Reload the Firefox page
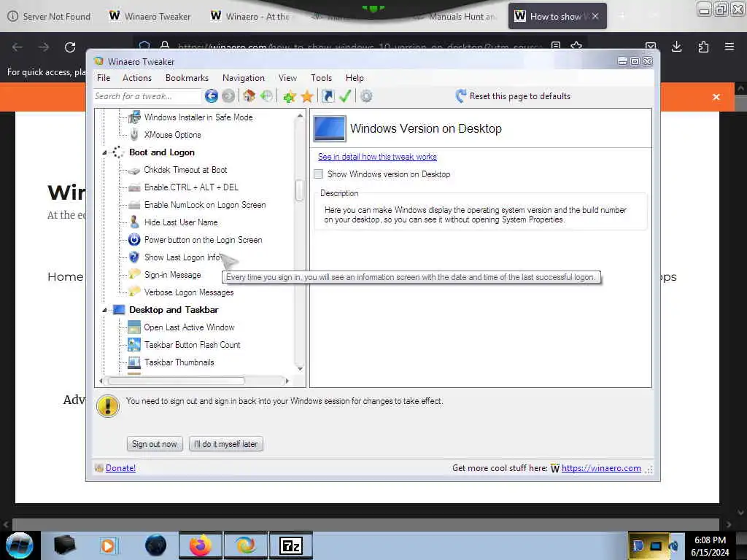The width and height of the screenshot is (747, 560). tap(70, 47)
